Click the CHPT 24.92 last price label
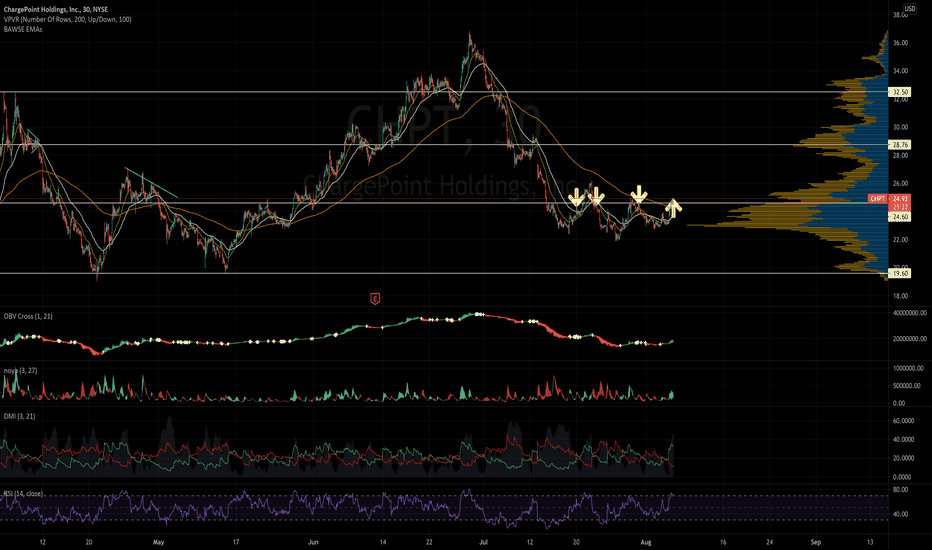The height and width of the screenshot is (550, 932). (889, 199)
